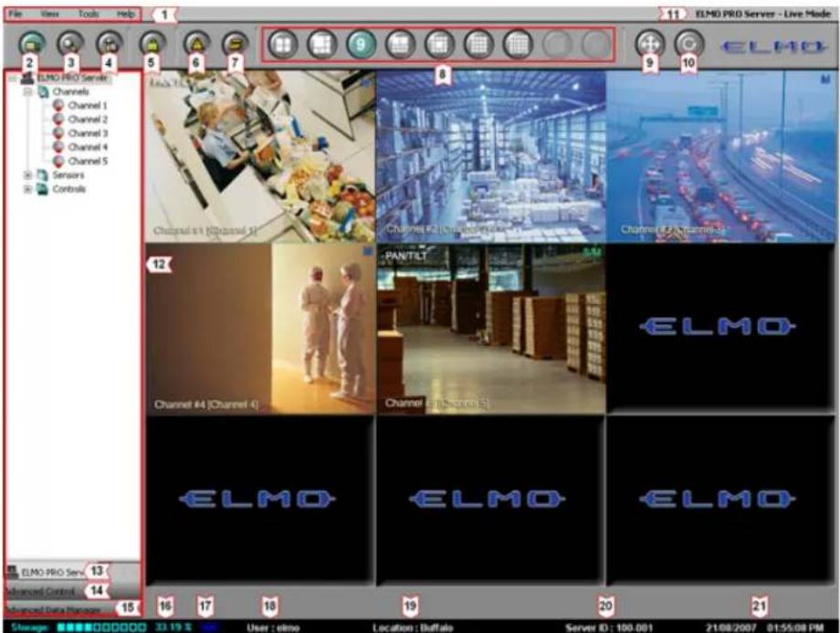Select the Channels folder in the tree
840x633 pixels.
(x=70, y=91)
